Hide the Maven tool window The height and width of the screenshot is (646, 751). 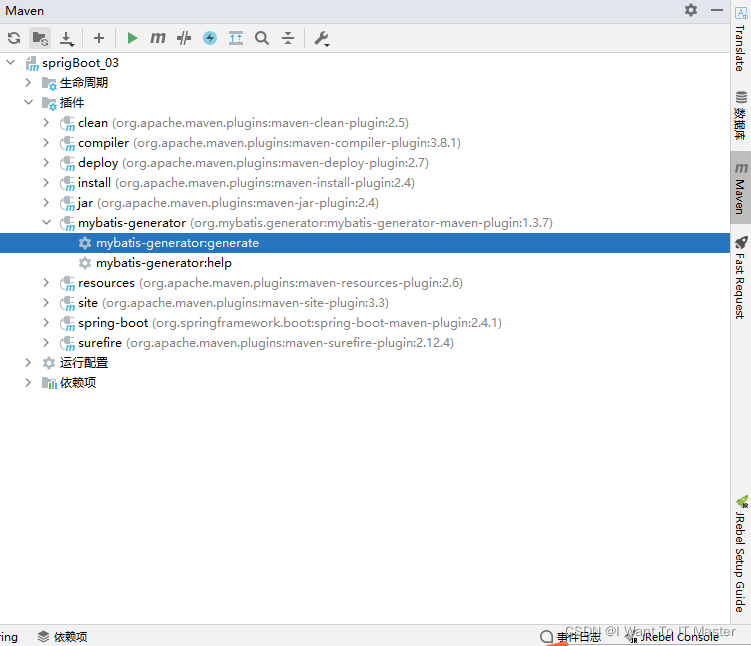(717, 10)
